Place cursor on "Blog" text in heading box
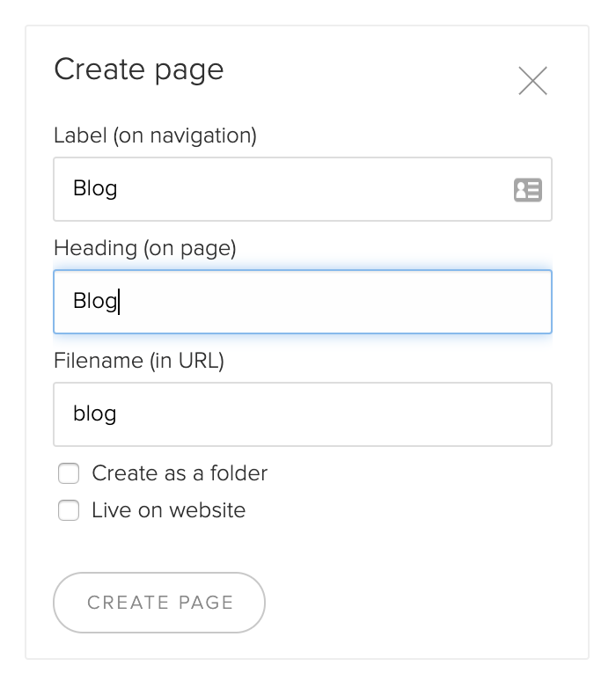 95,302
